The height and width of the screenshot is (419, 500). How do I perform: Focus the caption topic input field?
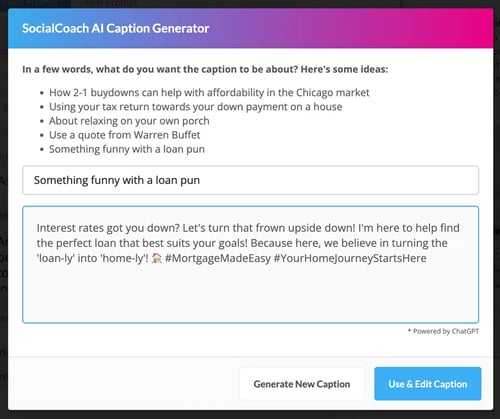click(x=251, y=180)
